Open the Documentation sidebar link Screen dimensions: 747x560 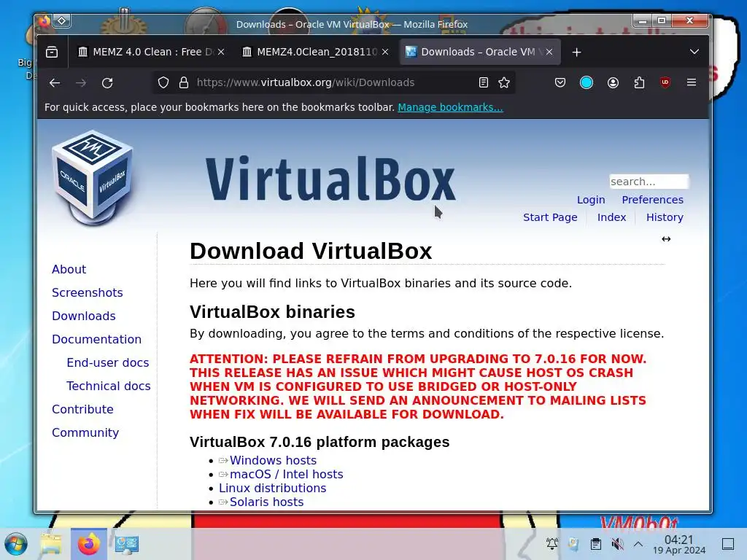pos(97,340)
